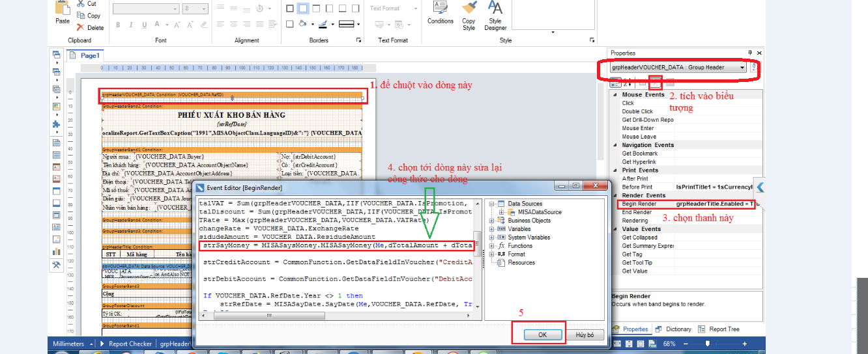Open the grpHeaderVOUCHER_DATA component dropdown
868x354 pixels.
pyautogui.click(x=742, y=67)
